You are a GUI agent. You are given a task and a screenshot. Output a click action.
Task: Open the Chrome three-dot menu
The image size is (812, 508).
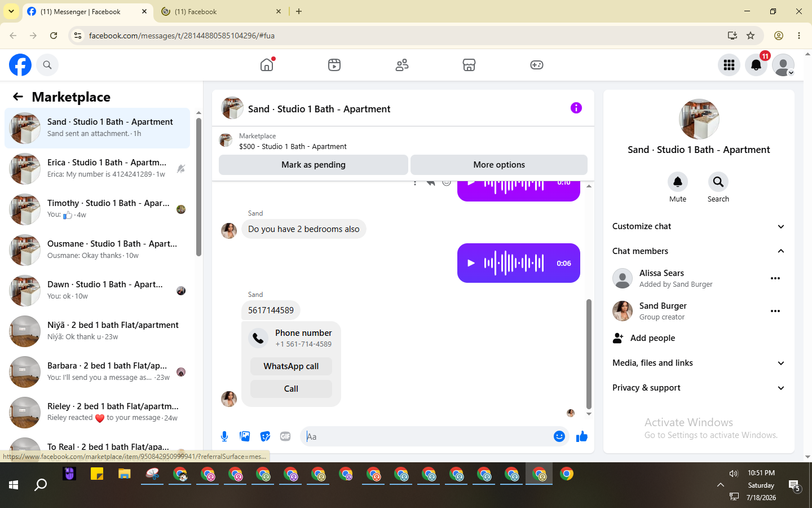pos(799,36)
